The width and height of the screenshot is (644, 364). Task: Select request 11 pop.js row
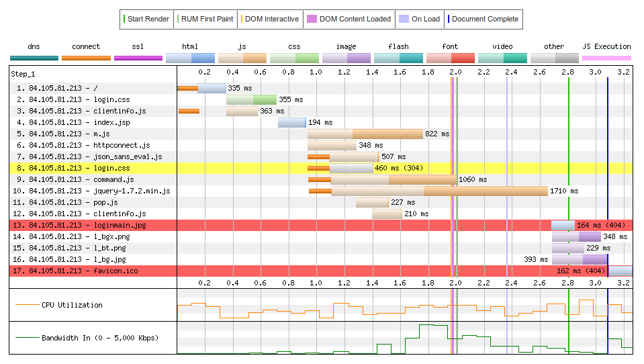[321, 202]
